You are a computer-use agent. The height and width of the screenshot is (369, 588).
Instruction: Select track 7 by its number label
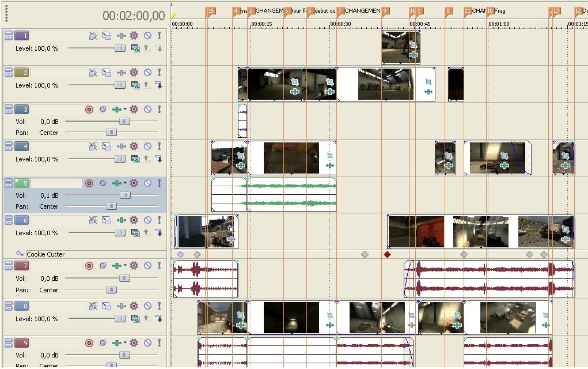point(22,266)
